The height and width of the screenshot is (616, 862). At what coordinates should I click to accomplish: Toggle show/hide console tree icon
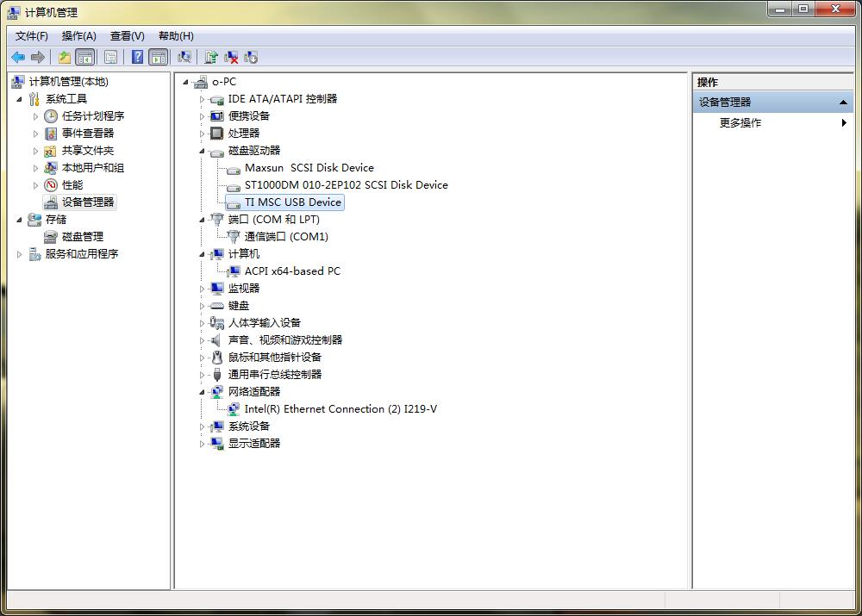85,57
